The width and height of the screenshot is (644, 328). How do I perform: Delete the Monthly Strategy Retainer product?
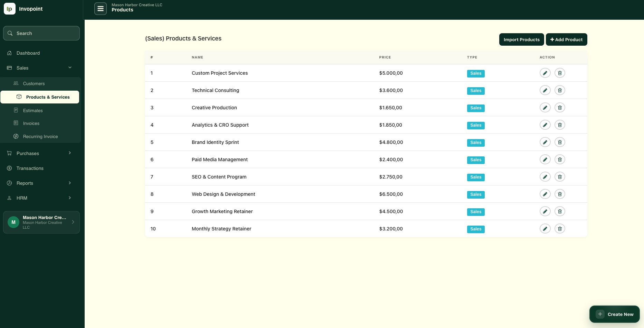pos(560,229)
